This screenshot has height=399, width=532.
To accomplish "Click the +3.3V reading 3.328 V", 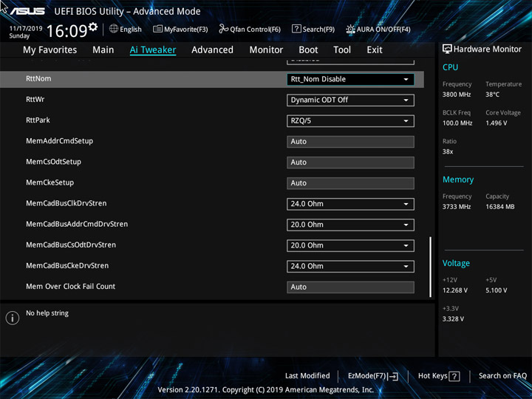I will click(x=453, y=319).
